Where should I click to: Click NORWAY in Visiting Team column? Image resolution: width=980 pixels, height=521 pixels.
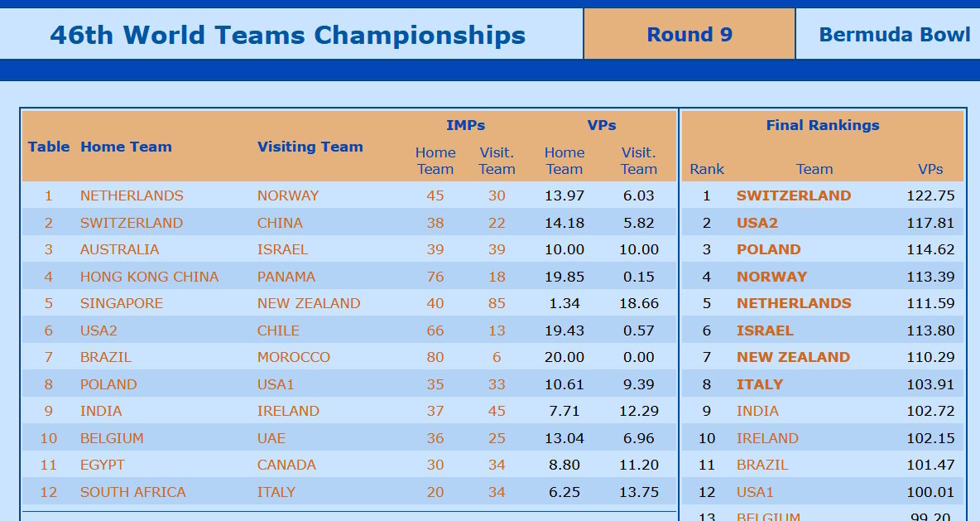(x=288, y=195)
